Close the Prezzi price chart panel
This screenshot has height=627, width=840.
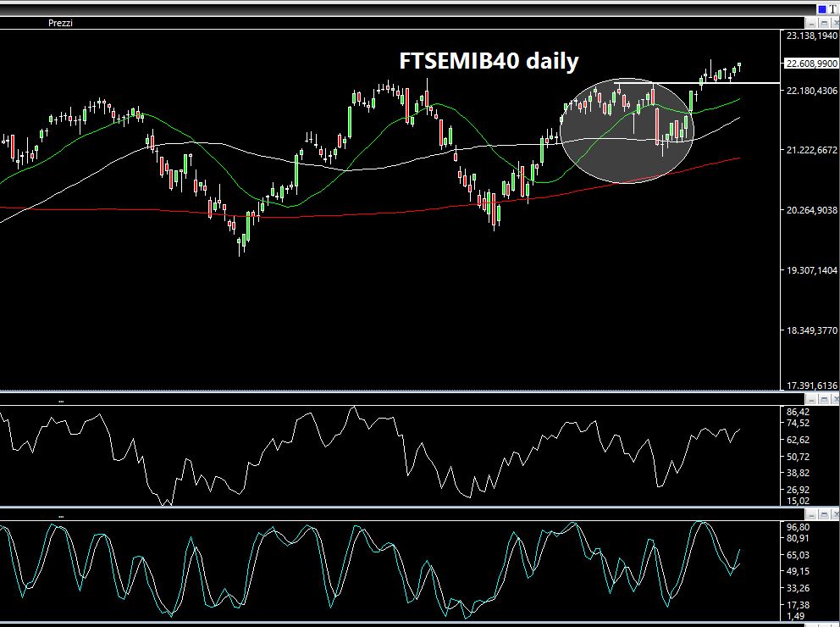(835, 23)
